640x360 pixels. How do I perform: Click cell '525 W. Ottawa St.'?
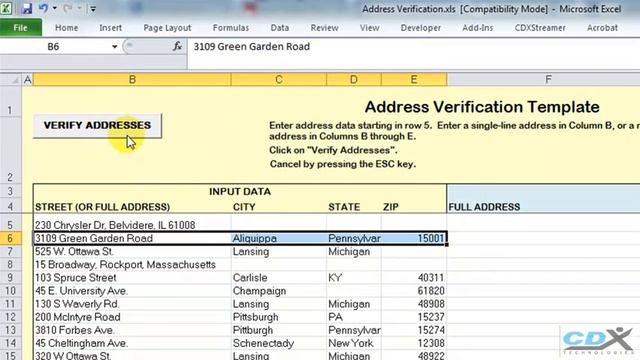[132, 251]
